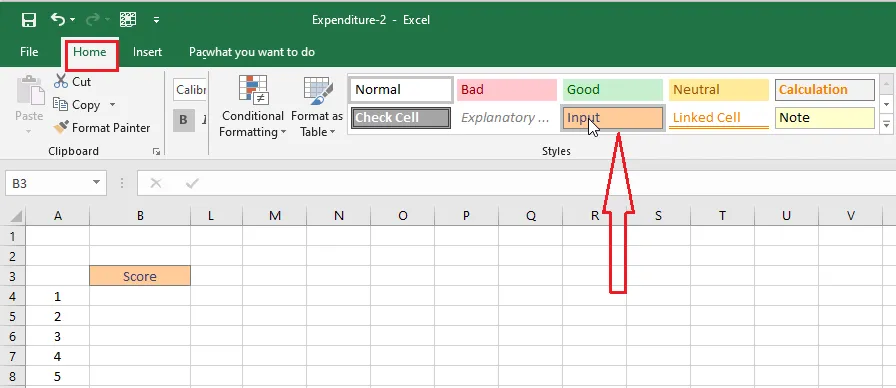Open the Conditional Formatting menu
The image size is (896, 388).
pyautogui.click(x=253, y=107)
